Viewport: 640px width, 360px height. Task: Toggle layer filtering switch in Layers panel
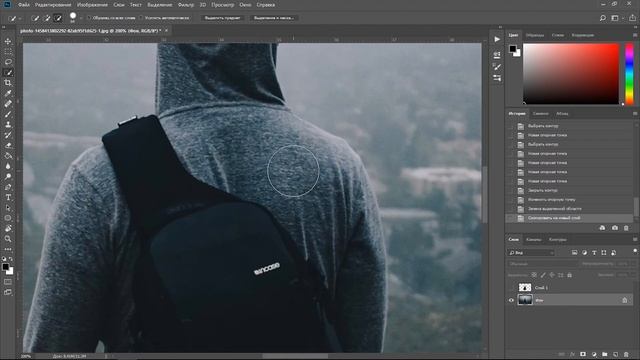tap(635, 251)
